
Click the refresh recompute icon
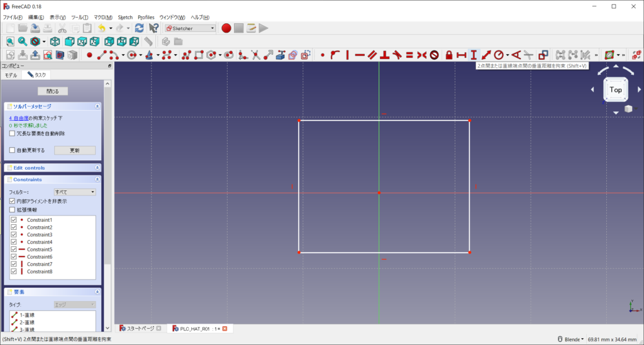pos(139,28)
